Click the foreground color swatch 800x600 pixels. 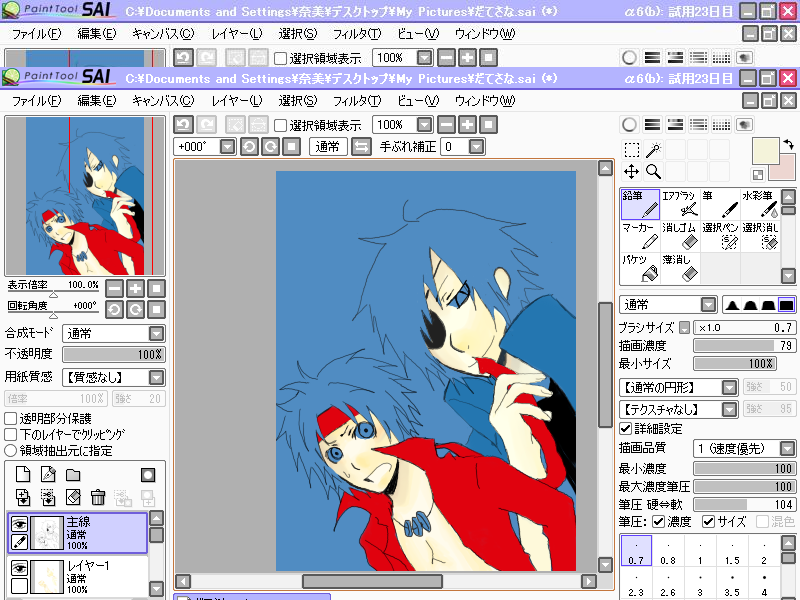pyautogui.click(x=765, y=151)
